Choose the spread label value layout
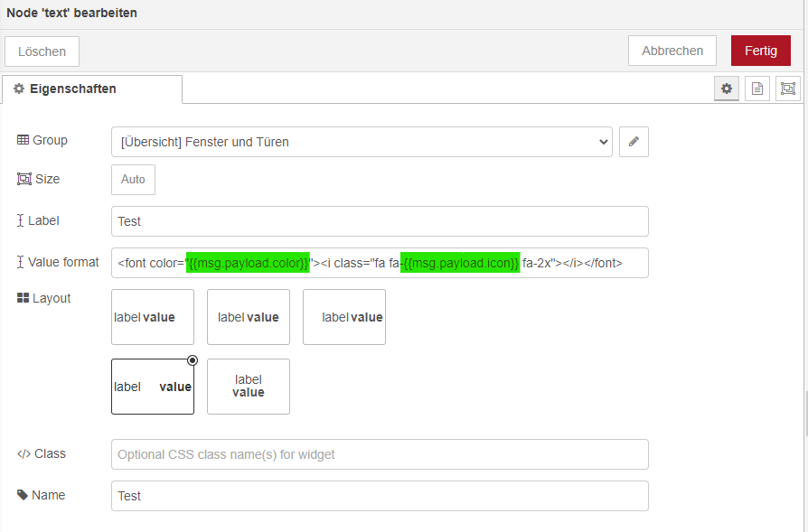This screenshot has height=532, width=808. click(153, 387)
